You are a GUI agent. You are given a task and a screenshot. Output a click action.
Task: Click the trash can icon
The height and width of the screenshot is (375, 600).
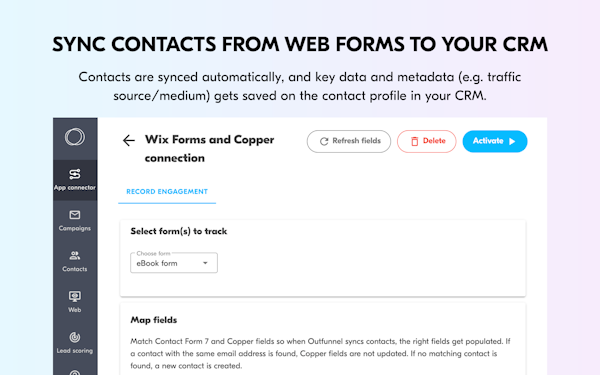pyautogui.click(x=414, y=141)
